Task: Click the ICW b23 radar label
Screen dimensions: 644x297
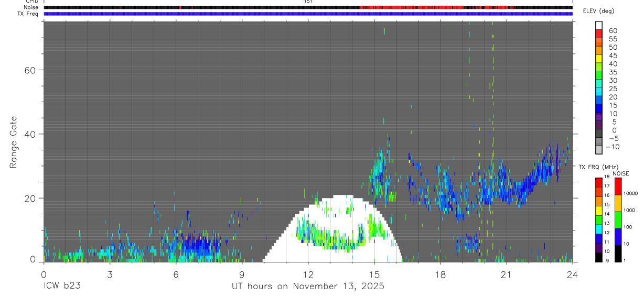Action: [62, 286]
